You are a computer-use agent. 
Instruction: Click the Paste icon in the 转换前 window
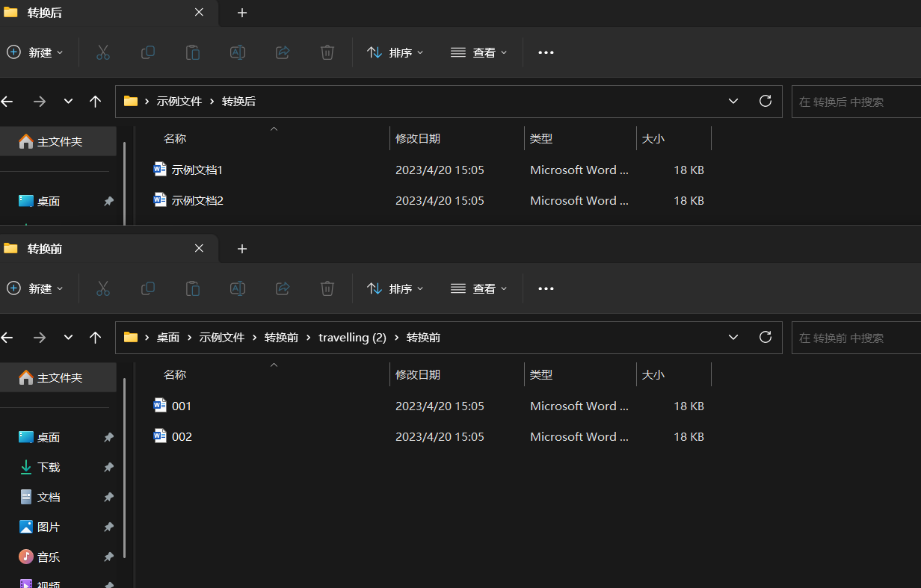tap(192, 288)
